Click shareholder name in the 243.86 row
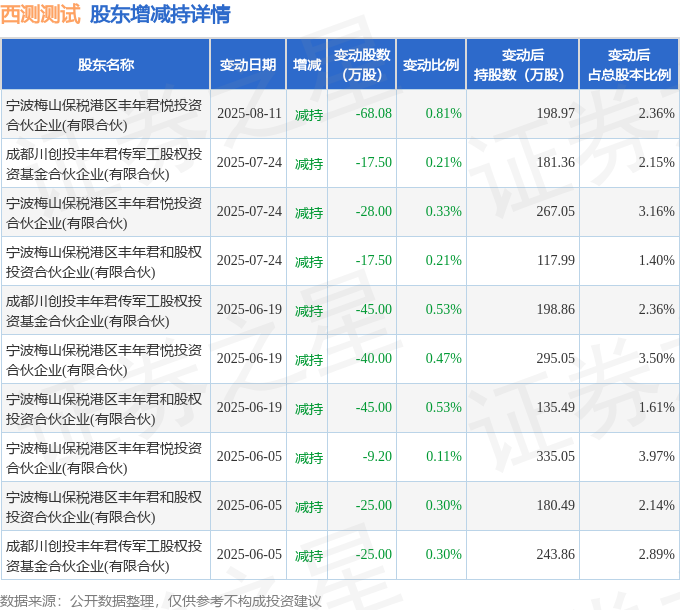The height and width of the screenshot is (610, 680). (x=104, y=556)
